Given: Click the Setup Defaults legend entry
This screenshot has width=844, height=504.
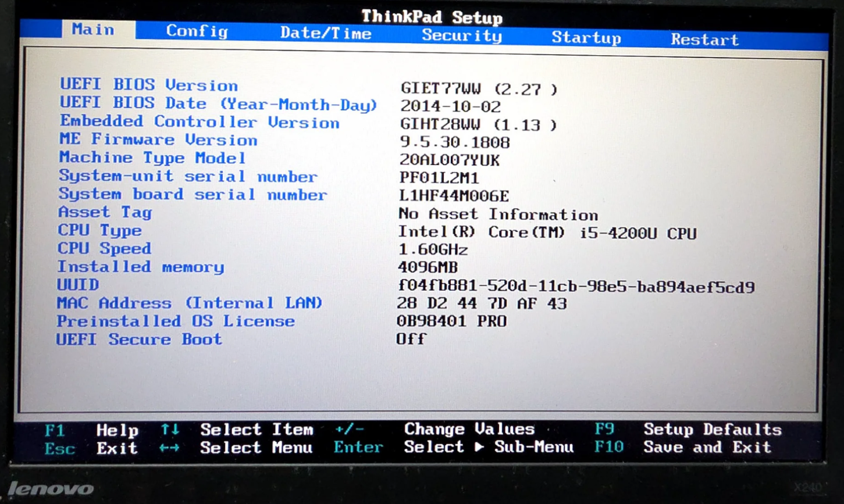Looking at the screenshot, I should tap(713, 430).
